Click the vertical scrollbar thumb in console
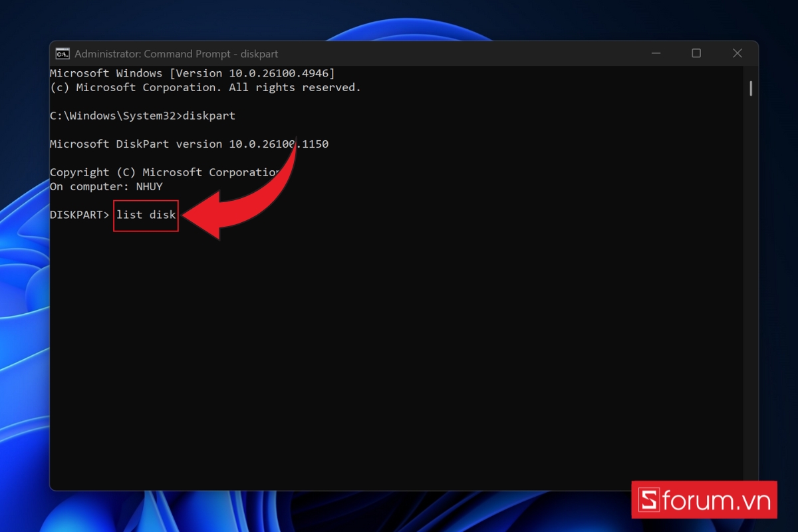The width and height of the screenshot is (798, 532). click(751, 88)
